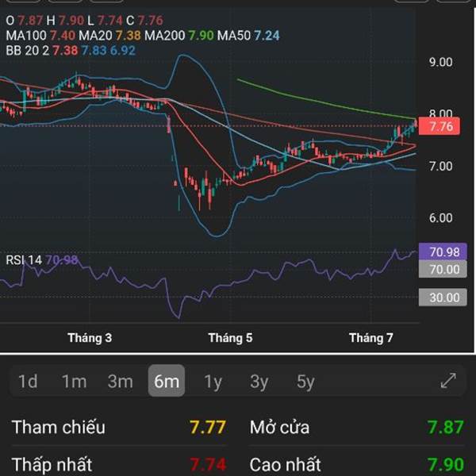Switch chart to 1y range
476x476 pixels.
coord(213,382)
